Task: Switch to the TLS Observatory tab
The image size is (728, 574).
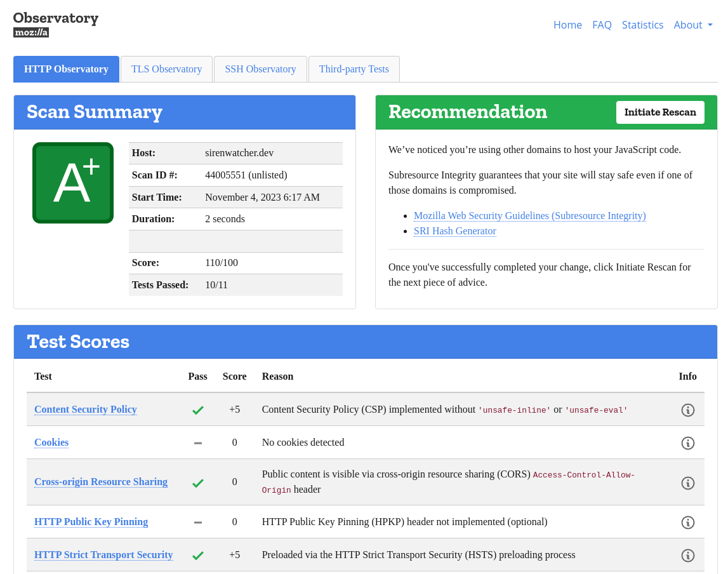Action: pos(166,69)
